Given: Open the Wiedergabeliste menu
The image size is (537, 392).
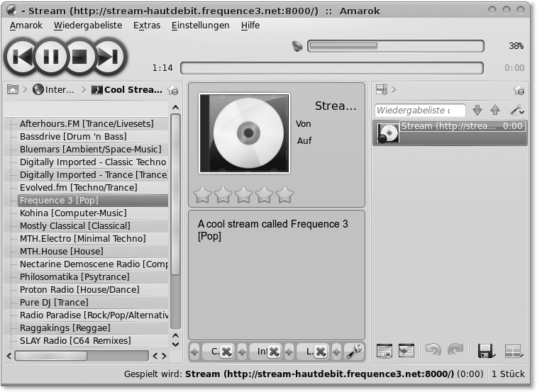Looking at the screenshot, I should (88, 25).
